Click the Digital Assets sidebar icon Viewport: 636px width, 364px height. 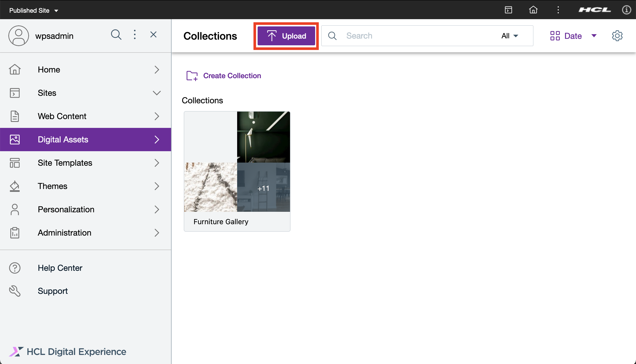pos(15,140)
